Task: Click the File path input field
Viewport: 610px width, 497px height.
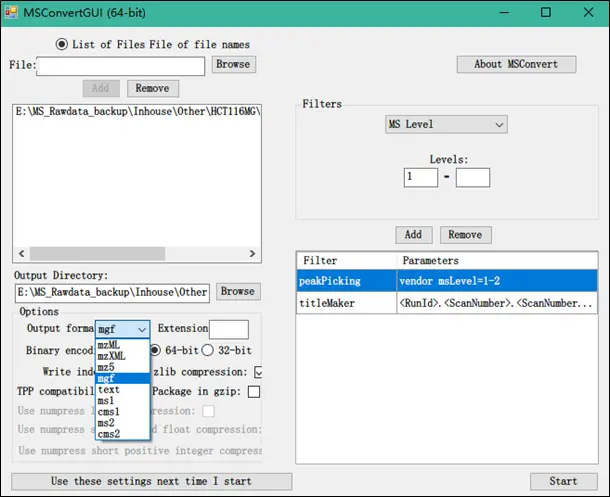Action: click(121, 66)
